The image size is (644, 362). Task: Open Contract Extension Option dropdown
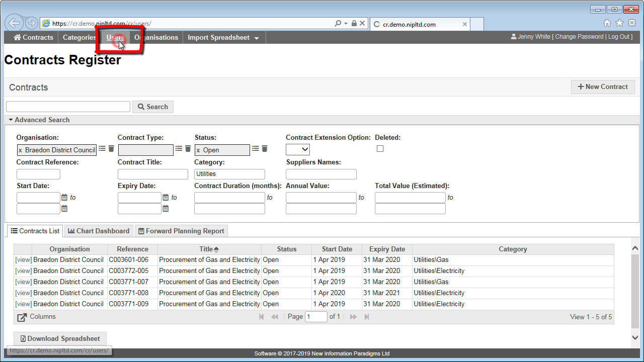(x=298, y=149)
